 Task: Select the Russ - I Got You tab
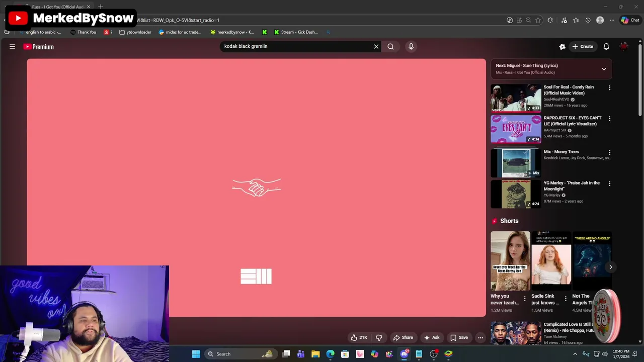pyautogui.click(x=58, y=7)
